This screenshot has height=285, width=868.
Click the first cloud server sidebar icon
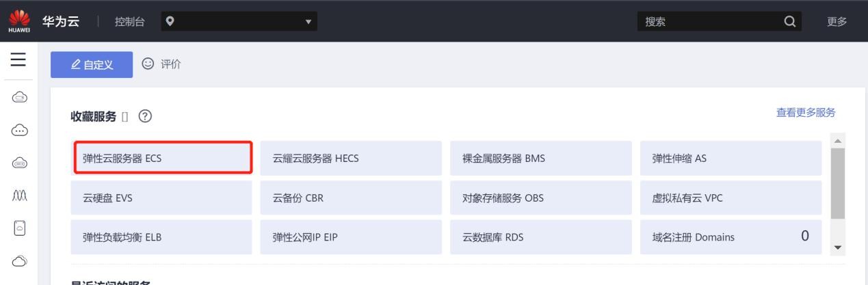[x=18, y=98]
